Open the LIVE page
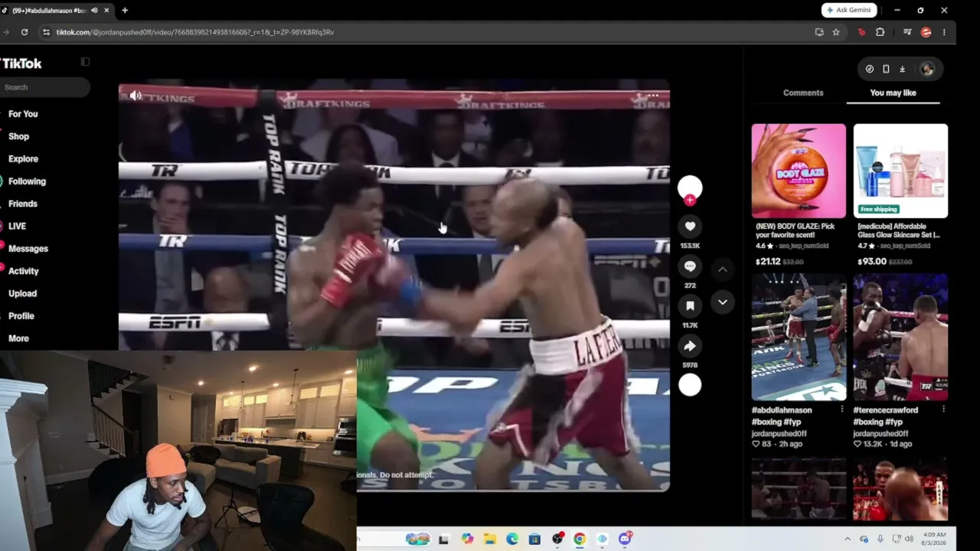Screen dimensions: 980x551 tap(17, 226)
